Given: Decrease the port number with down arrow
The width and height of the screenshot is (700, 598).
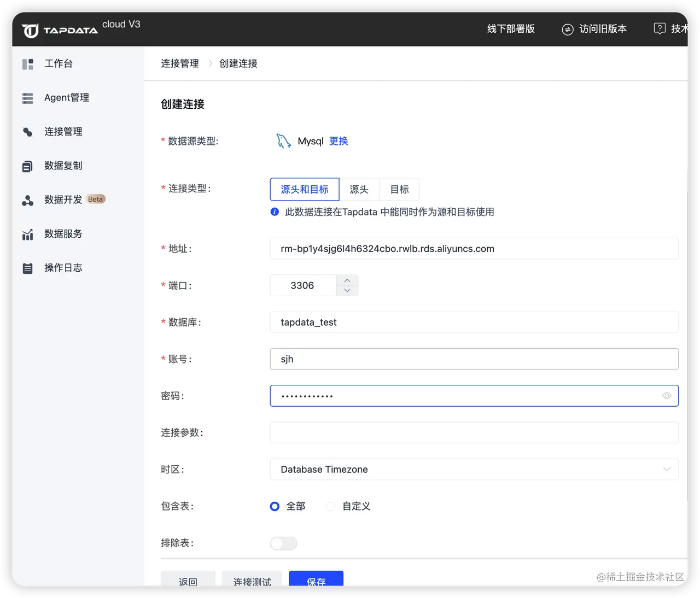Looking at the screenshot, I should (x=347, y=291).
